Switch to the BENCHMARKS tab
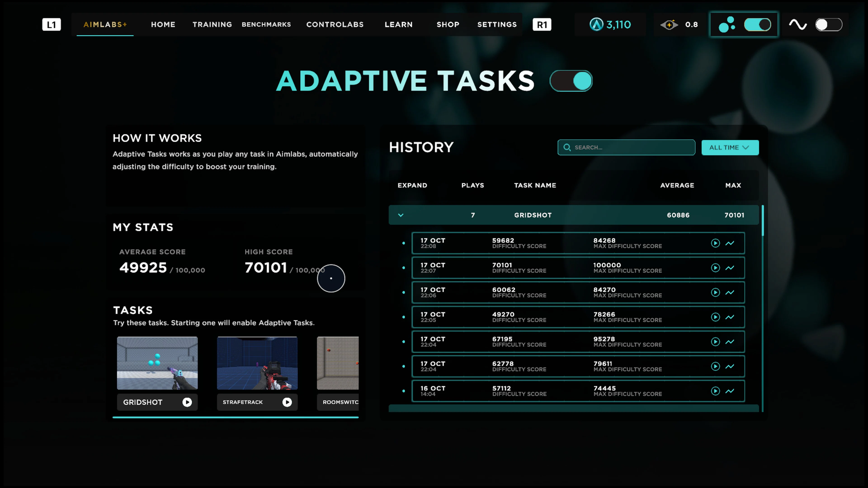The width and height of the screenshot is (868, 488). (266, 24)
